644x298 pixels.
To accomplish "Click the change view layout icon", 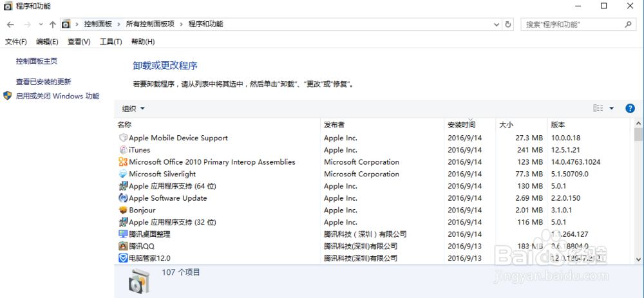I will 598,108.
